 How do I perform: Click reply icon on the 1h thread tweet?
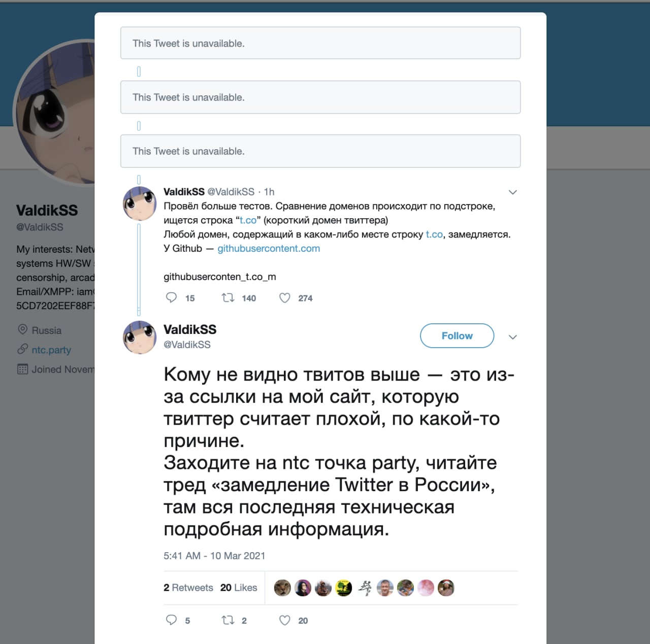[172, 297]
